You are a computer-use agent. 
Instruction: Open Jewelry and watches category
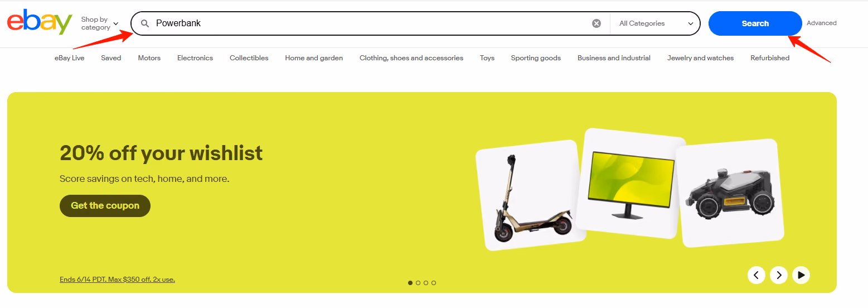click(x=700, y=58)
